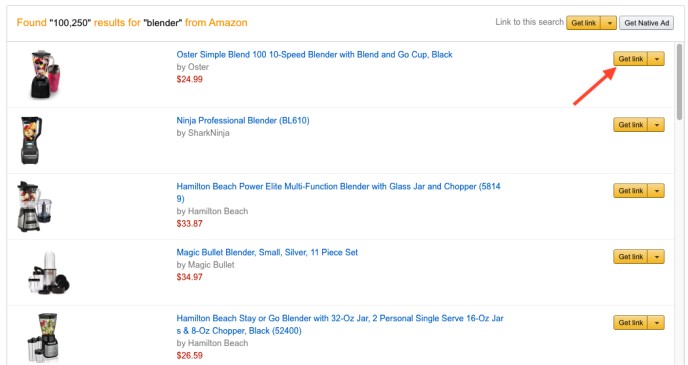Expand the search-level Get link dropdown arrow
The height and width of the screenshot is (365, 688).
609,23
